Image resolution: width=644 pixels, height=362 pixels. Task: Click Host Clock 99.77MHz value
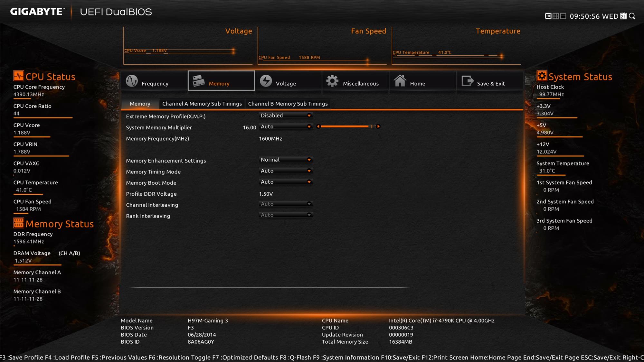[552, 94]
